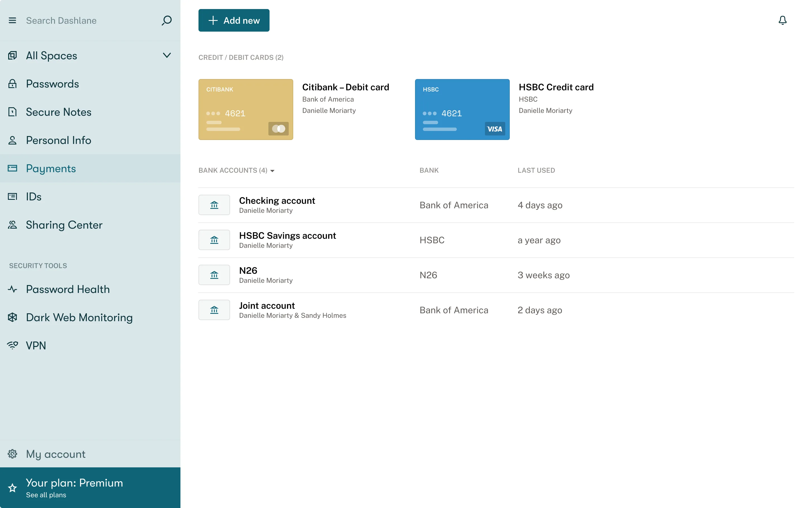Click Bank of America in Checking account row
This screenshot has height=508, width=812.
(454, 205)
